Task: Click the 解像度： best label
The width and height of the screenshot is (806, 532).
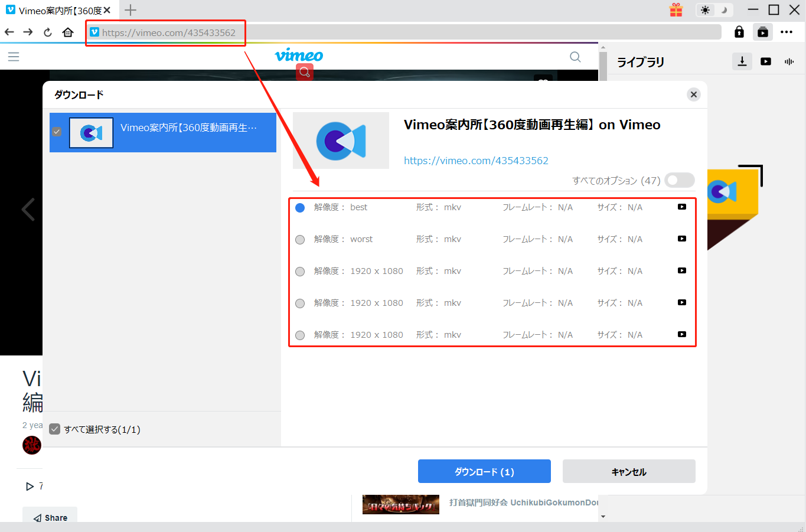Action: pos(341,207)
